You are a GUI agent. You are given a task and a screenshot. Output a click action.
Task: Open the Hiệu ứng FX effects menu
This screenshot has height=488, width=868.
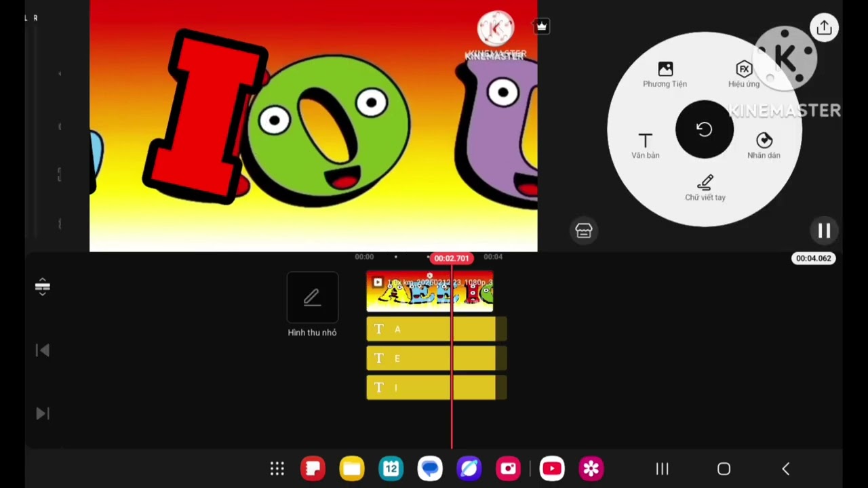point(744,75)
